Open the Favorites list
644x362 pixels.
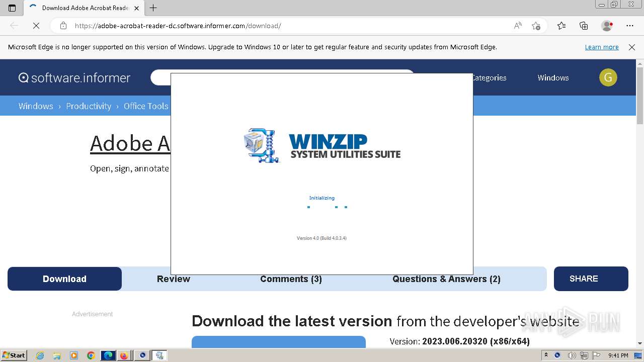pos(561,26)
